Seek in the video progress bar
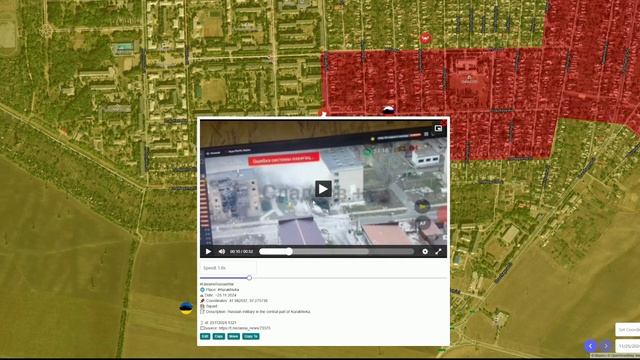The width and height of the screenshot is (640, 360). click(336, 251)
